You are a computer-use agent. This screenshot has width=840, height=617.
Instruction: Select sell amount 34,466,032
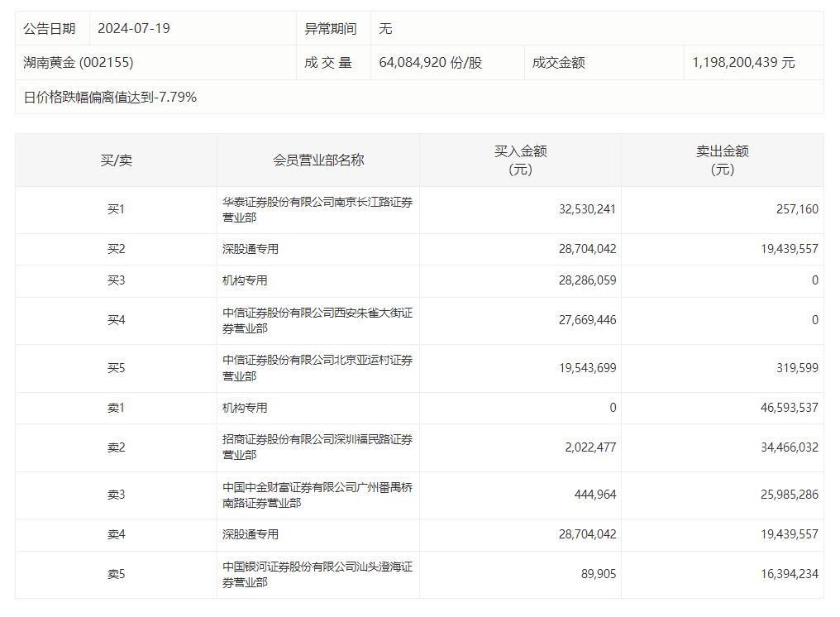[790, 447]
